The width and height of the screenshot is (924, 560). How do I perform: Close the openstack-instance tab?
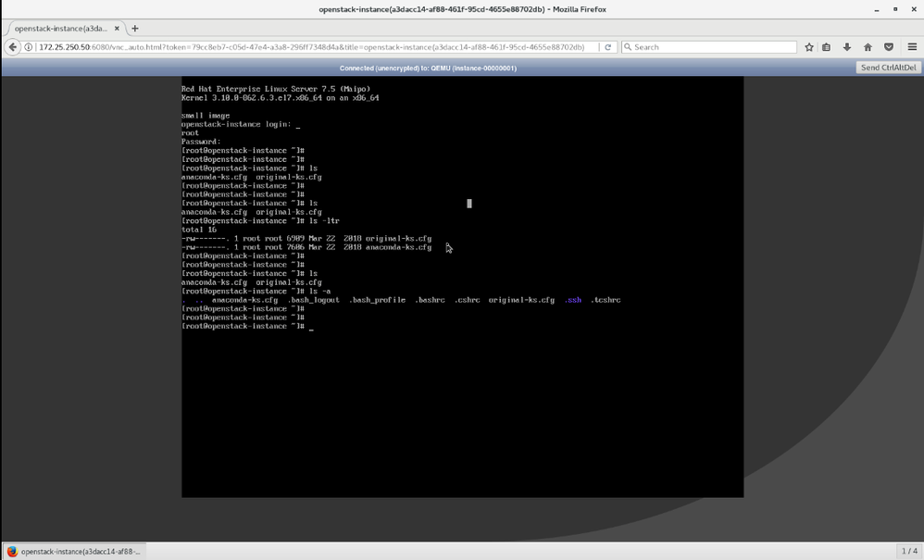(117, 29)
